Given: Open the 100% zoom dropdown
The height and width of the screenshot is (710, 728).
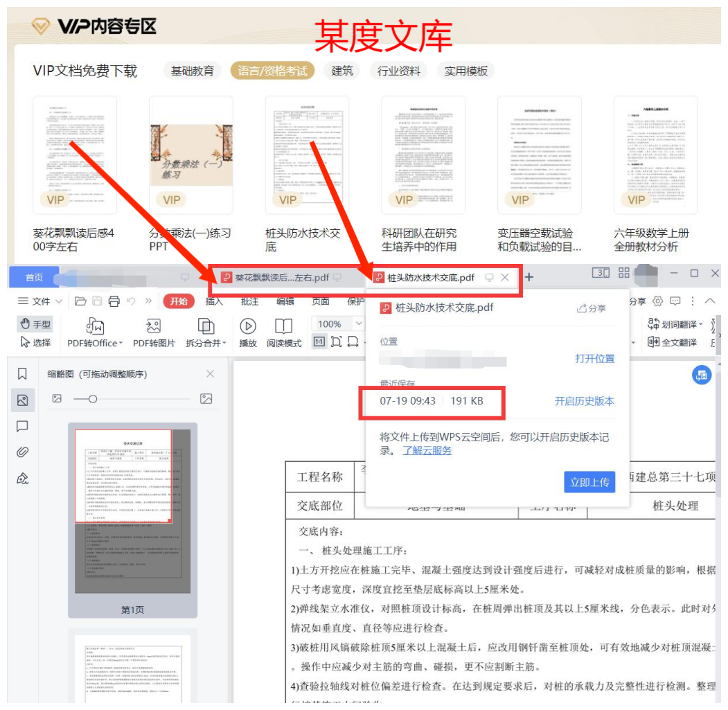Looking at the screenshot, I should point(359,323).
